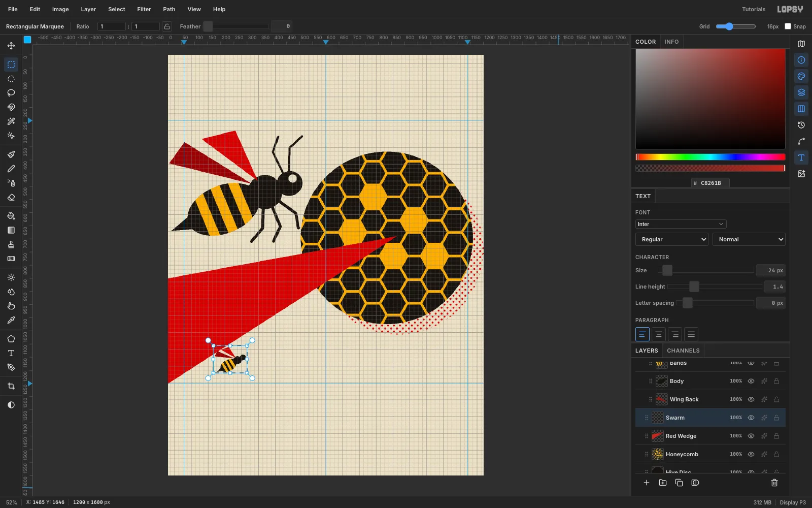Align paragraph text center
Image resolution: width=812 pixels, height=508 pixels.
(x=658, y=334)
